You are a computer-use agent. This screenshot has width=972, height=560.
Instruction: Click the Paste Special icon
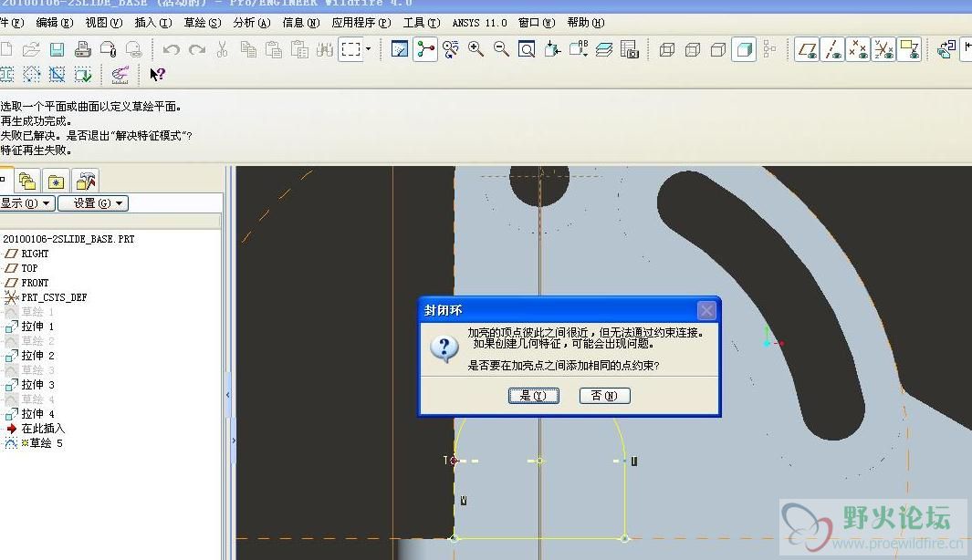click(x=299, y=49)
